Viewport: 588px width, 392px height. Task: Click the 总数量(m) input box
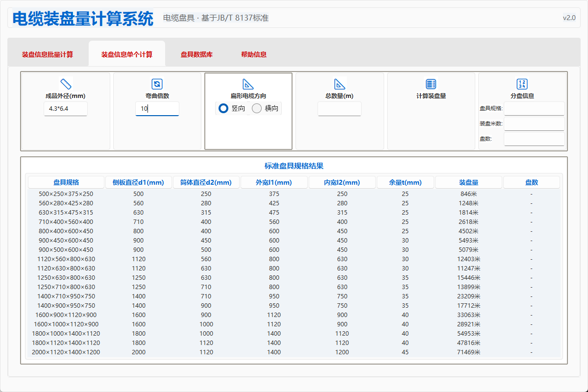[340, 109]
